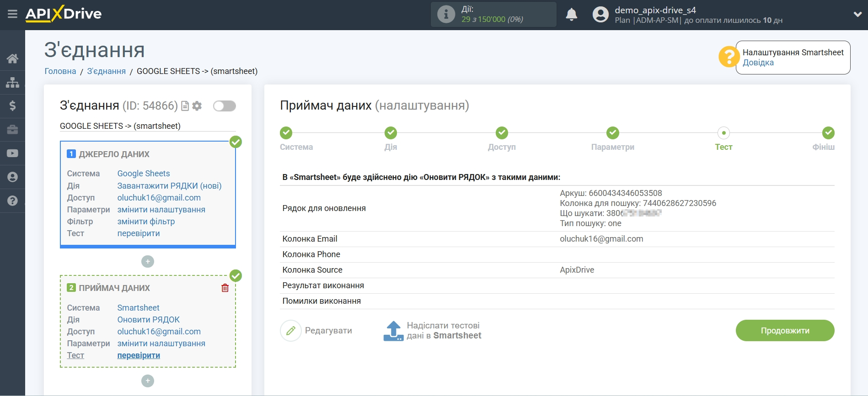The width and height of the screenshot is (868, 396).
Task: Go to Параметри step
Action: tap(612, 133)
